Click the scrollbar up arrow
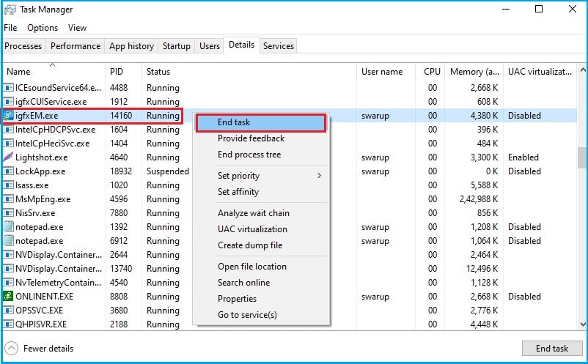The height and width of the screenshot is (364, 588). [582, 70]
